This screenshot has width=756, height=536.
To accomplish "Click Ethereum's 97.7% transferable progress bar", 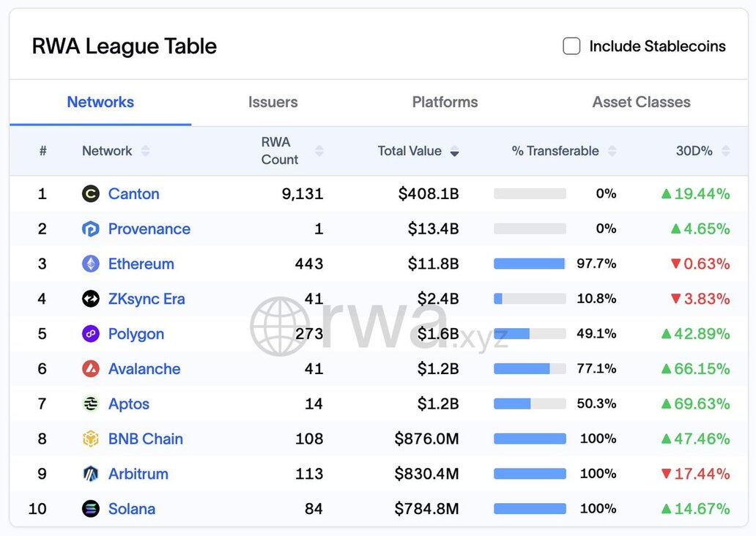I will (x=530, y=264).
